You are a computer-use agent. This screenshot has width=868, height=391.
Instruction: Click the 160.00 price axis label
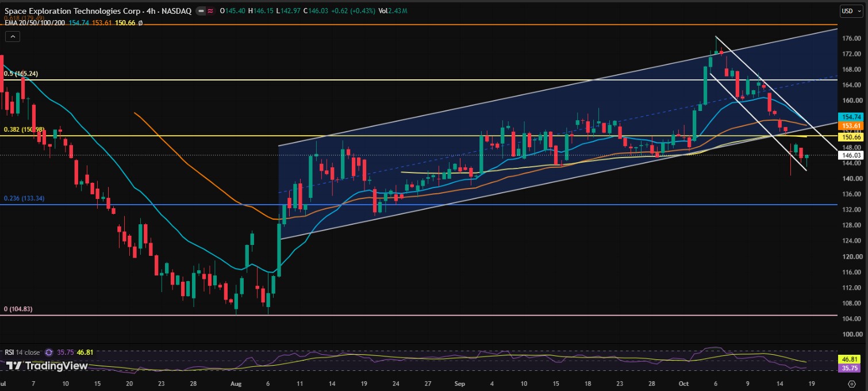pyautogui.click(x=851, y=101)
